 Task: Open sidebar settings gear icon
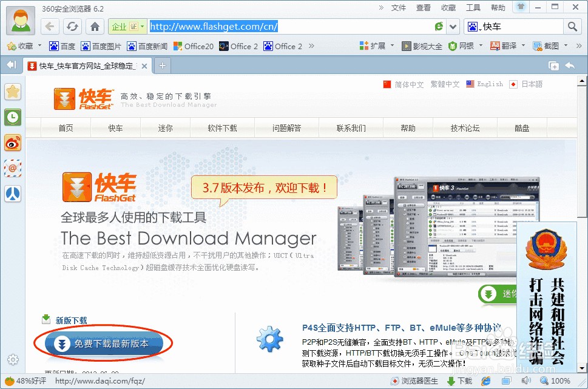[x=13, y=359]
